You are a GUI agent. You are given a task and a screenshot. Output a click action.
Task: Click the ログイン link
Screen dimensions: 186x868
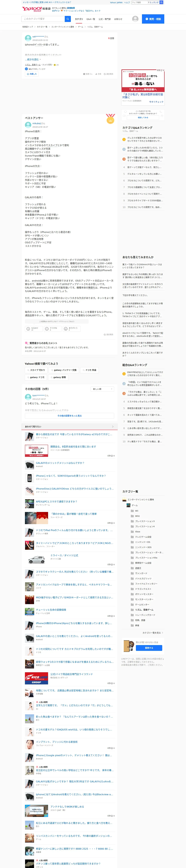56,11
